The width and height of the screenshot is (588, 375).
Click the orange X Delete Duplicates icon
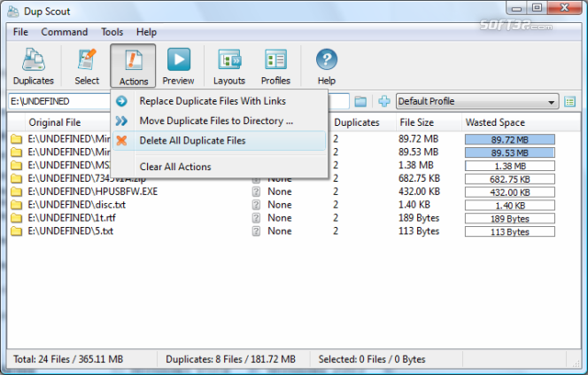[121, 140]
